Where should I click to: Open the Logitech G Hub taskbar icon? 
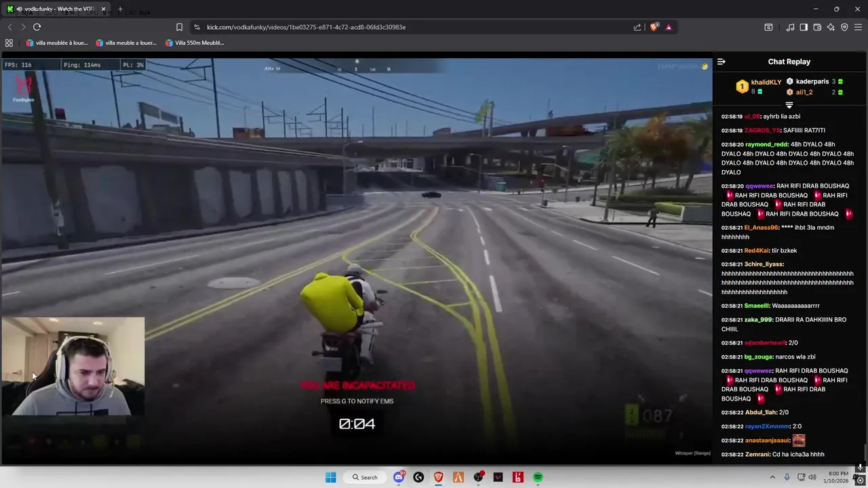pyautogui.click(x=418, y=477)
